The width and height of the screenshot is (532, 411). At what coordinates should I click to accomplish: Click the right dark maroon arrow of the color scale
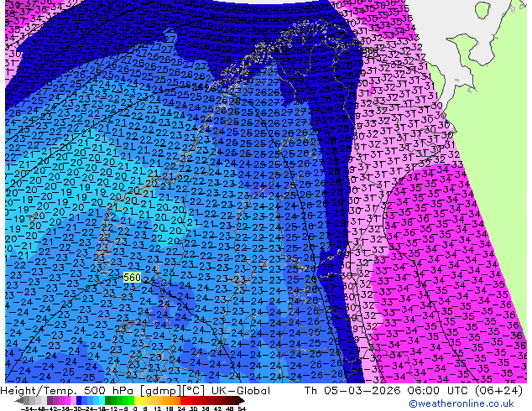[242, 401]
